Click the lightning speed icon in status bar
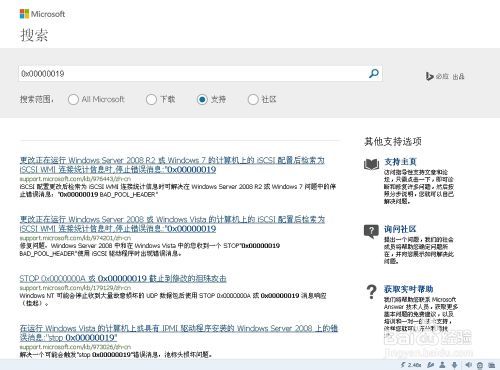 click(403, 365)
